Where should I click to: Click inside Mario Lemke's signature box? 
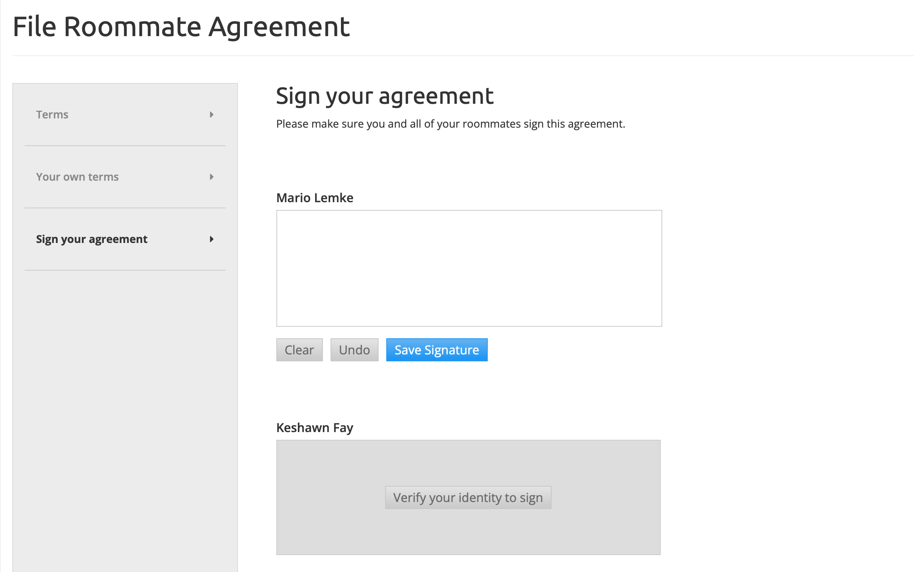coord(469,268)
